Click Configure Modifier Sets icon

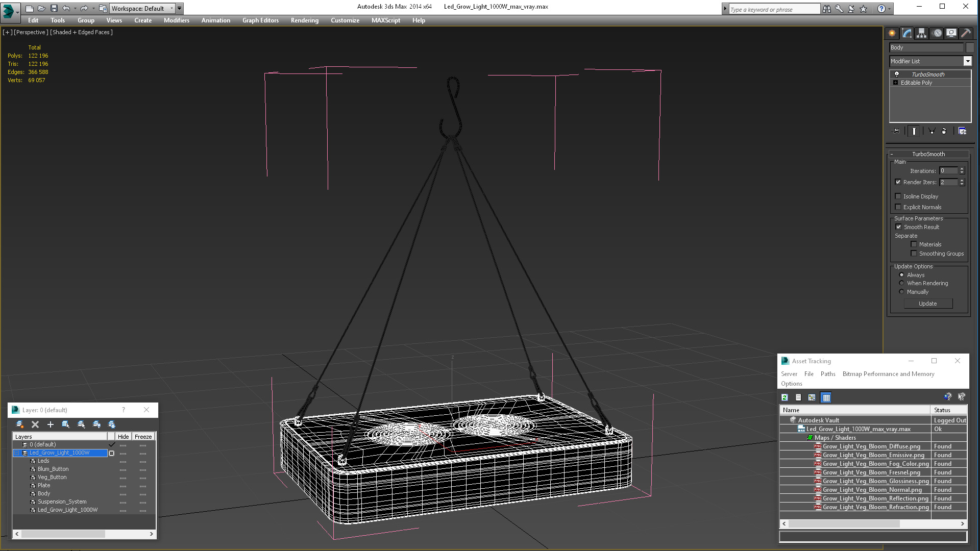962,131
